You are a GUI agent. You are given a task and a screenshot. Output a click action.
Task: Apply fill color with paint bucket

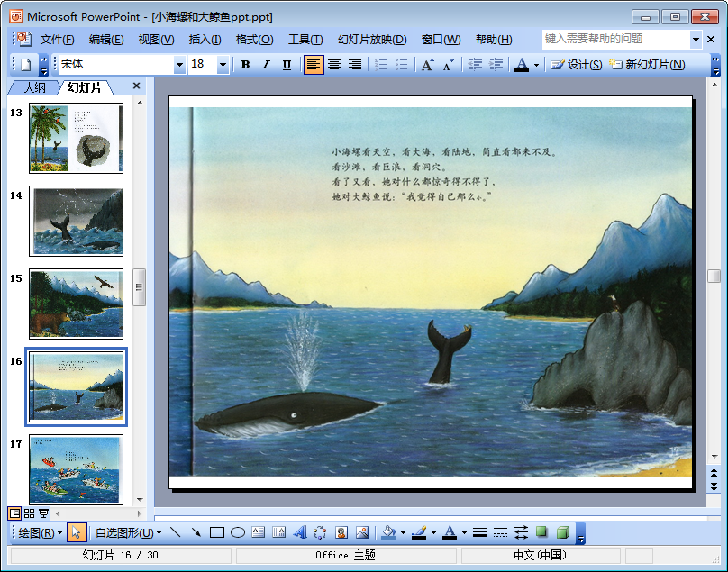(388, 532)
